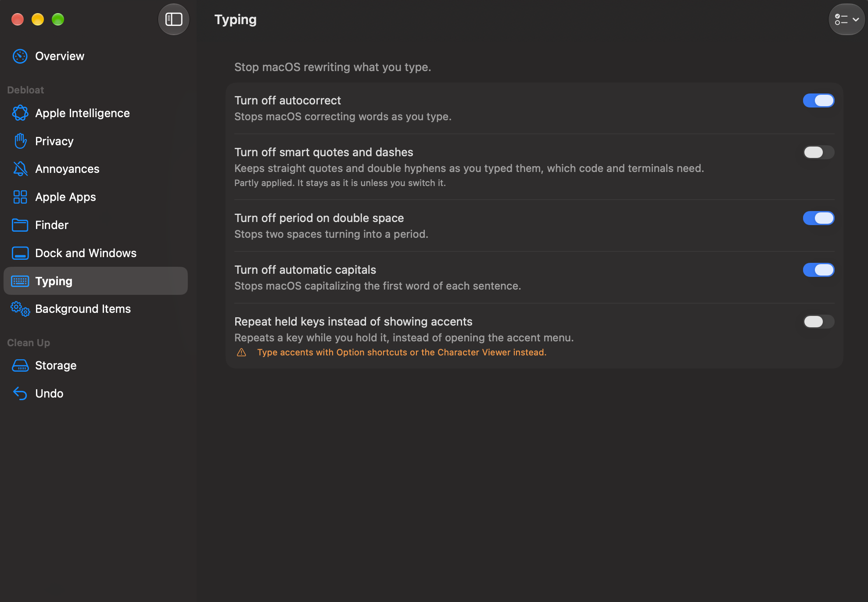The image size is (868, 602).
Task: Toggle Turn off automatic capitals switch
Action: tap(818, 270)
